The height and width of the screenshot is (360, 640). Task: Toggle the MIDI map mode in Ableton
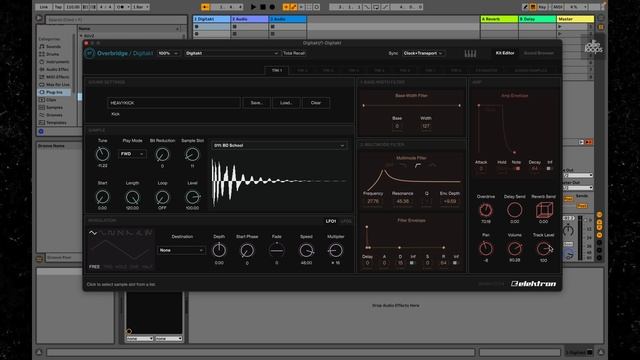[557, 7]
